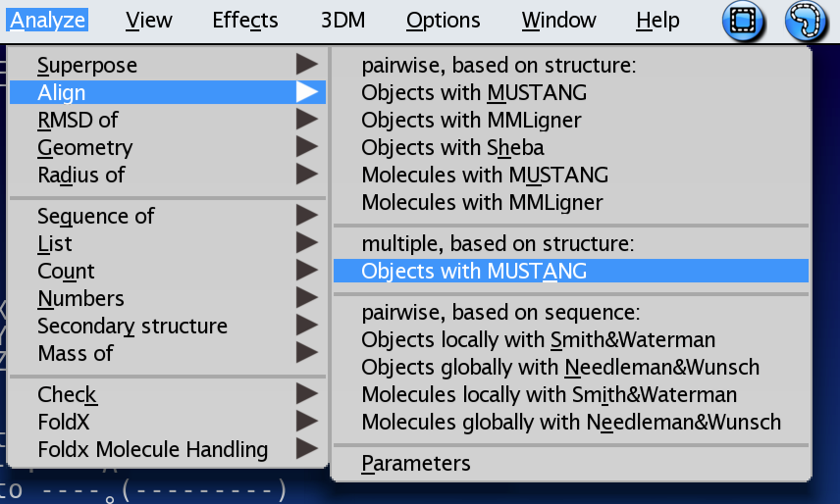This screenshot has height=504, width=840.
Task: Click the fullscreen square icon in menu bar
Action: (x=744, y=21)
